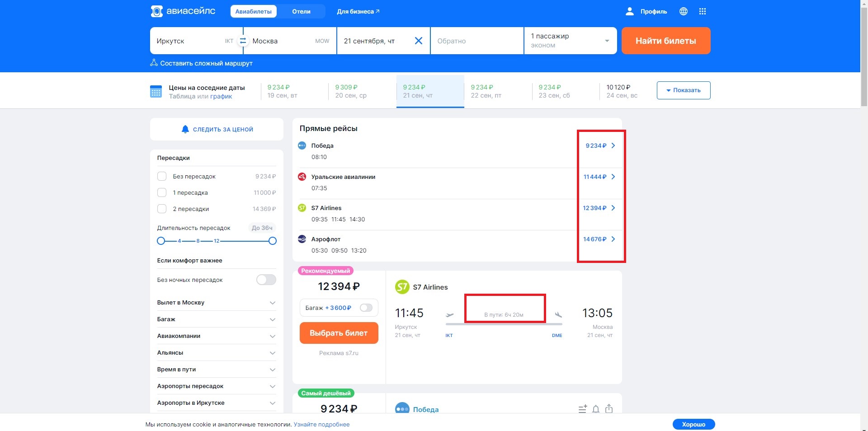The width and height of the screenshot is (868, 431).
Task: Click the Aeroflot logo icon
Action: [x=302, y=239]
